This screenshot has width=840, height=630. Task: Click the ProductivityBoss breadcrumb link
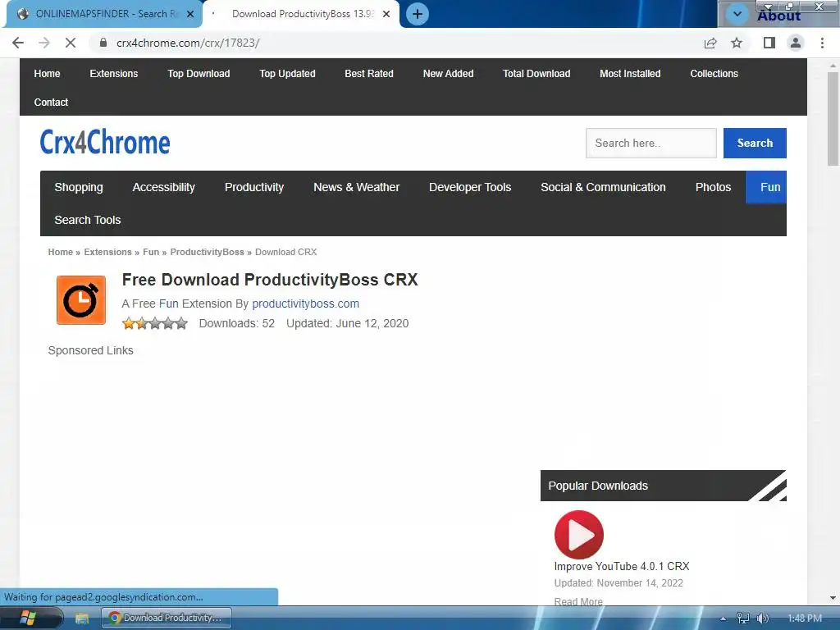click(207, 252)
